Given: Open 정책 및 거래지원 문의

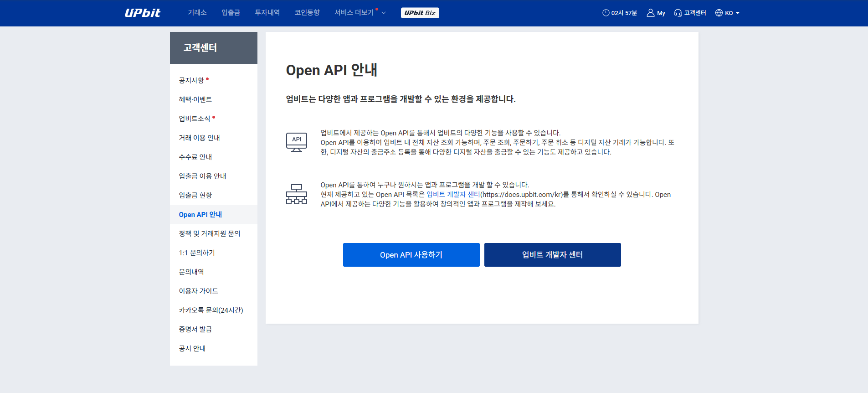Looking at the screenshot, I should point(209,233).
